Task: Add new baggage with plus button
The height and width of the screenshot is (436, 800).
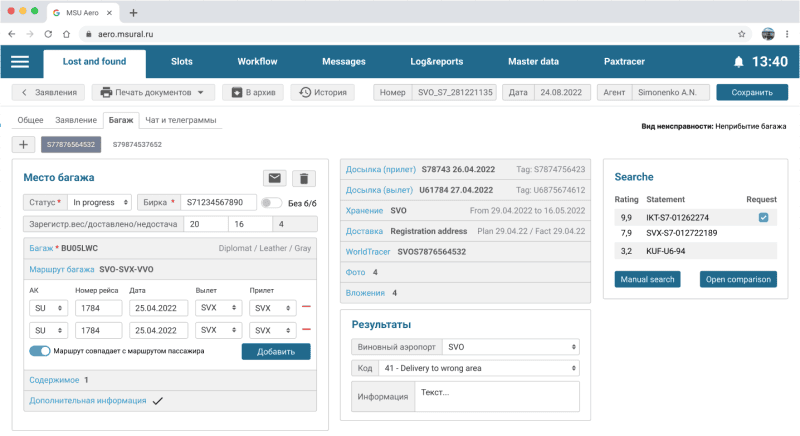Action: pos(24,144)
